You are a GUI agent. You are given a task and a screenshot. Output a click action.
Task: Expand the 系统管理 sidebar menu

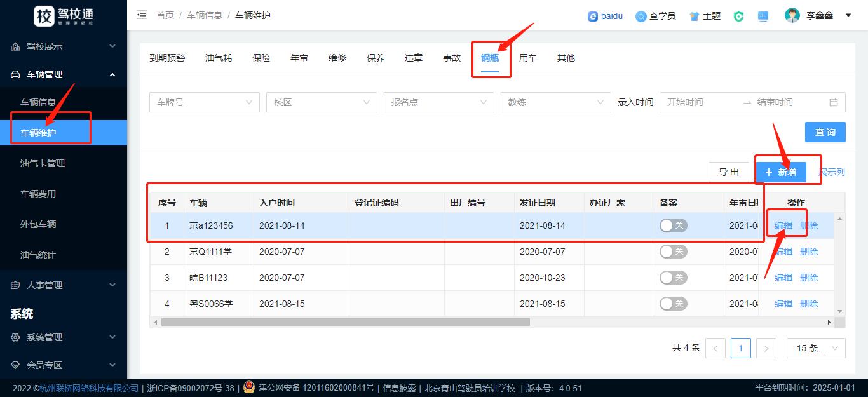tap(112, 337)
